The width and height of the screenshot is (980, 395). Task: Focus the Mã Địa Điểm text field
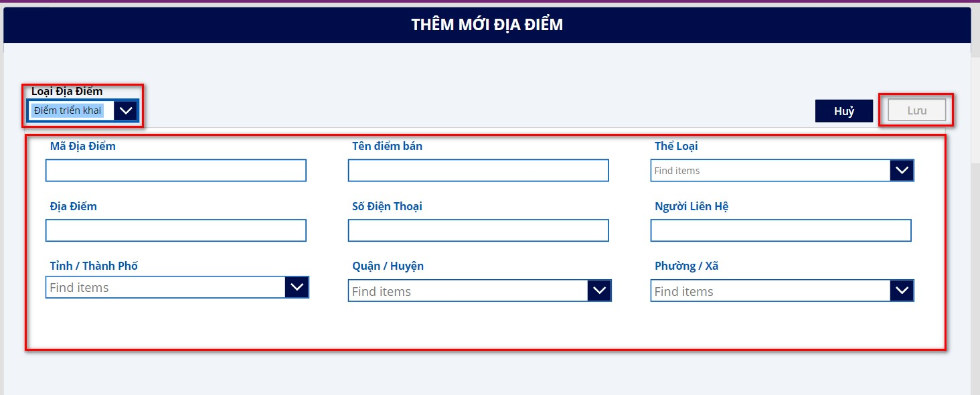(176, 171)
